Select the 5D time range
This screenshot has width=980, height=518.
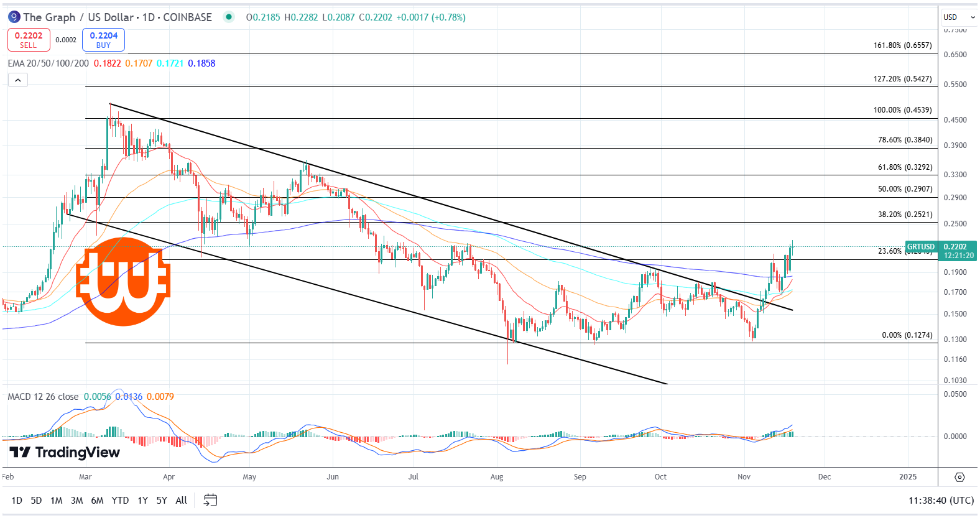click(x=36, y=500)
